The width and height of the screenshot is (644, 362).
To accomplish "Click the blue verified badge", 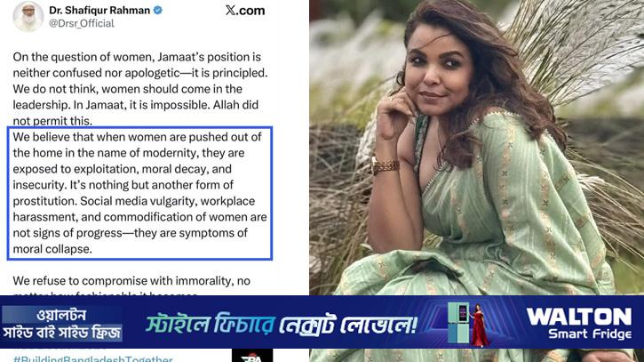I will point(158,11).
